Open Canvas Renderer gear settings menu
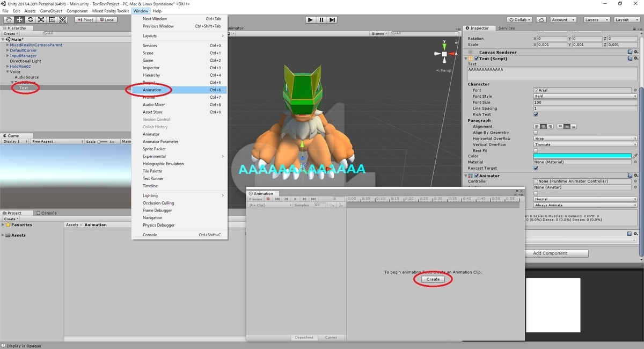 click(x=636, y=52)
